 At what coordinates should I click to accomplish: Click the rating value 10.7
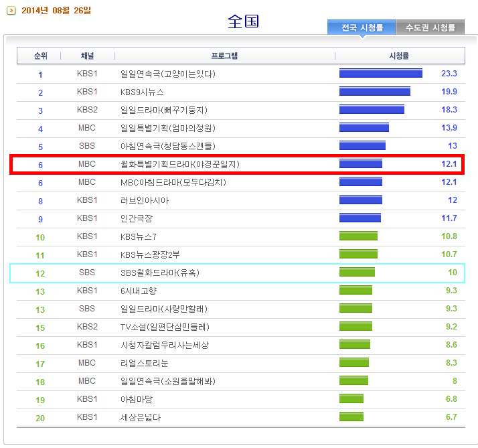point(449,254)
